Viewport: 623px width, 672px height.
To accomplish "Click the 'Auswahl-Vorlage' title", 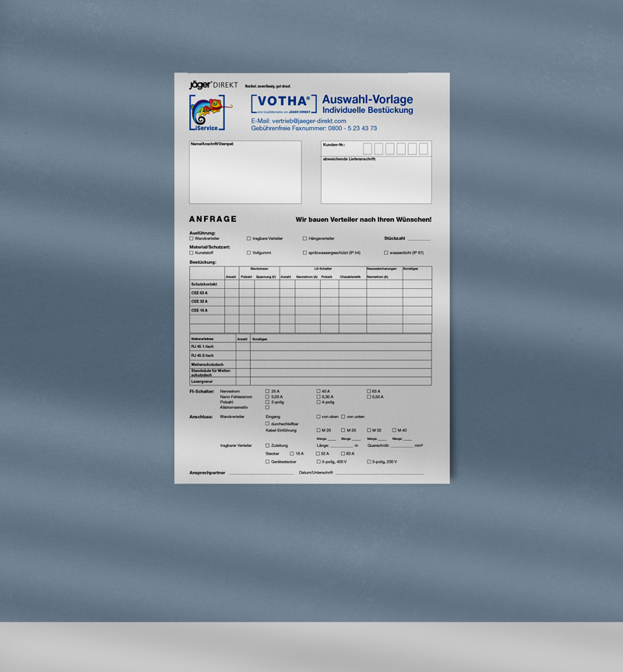I will (368, 100).
